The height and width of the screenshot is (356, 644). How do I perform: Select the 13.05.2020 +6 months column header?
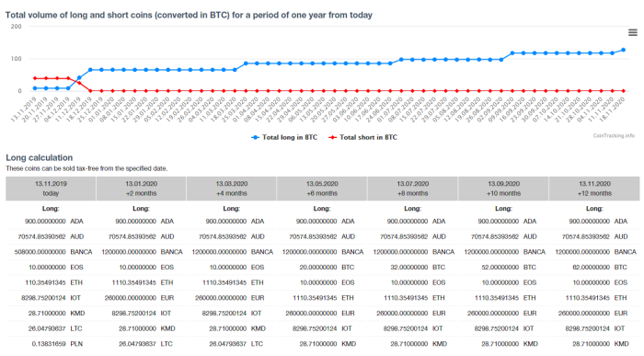click(x=322, y=189)
